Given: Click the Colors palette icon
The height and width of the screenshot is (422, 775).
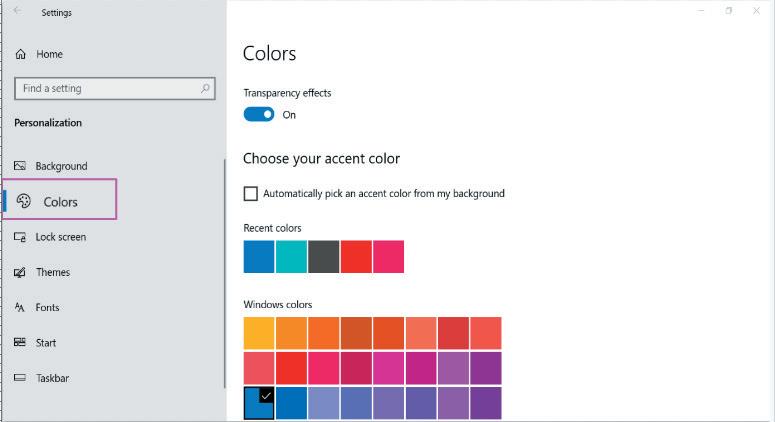Looking at the screenshot, I should [x=24, y=201].
